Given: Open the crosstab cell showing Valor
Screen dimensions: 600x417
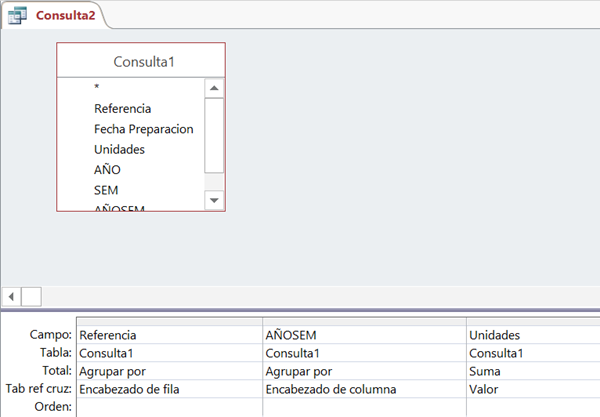Looking at the screenshot, I should [532, 389].
